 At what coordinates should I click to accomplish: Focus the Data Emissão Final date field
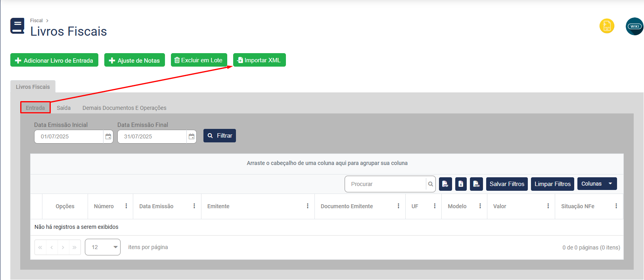point(152,136)
